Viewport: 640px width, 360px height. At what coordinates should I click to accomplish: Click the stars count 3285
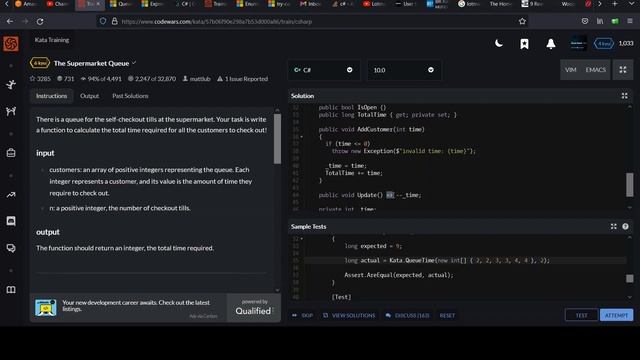pos(40,79)
